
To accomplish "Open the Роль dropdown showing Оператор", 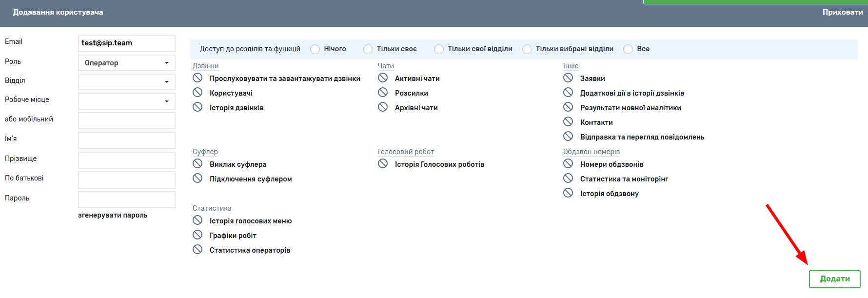I will click(x=126, y=63).
